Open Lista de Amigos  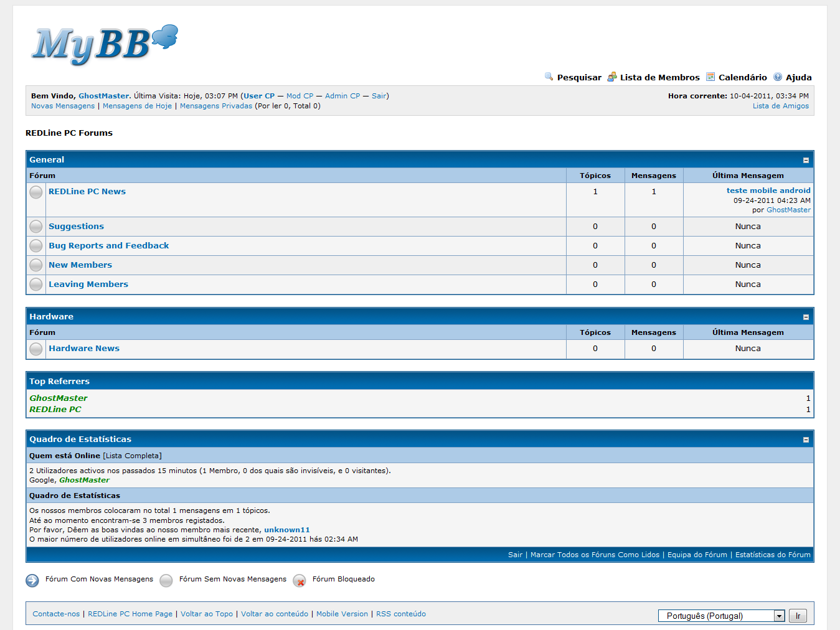point(781,106)
